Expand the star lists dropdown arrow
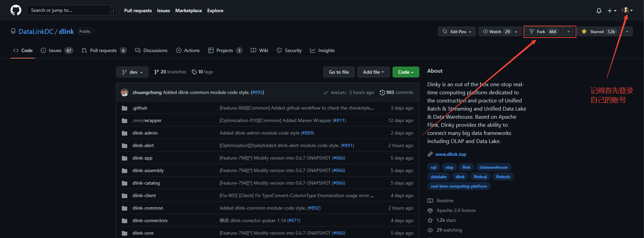Image resolution: width=644 pixels, height=238 pixels. 627,31
